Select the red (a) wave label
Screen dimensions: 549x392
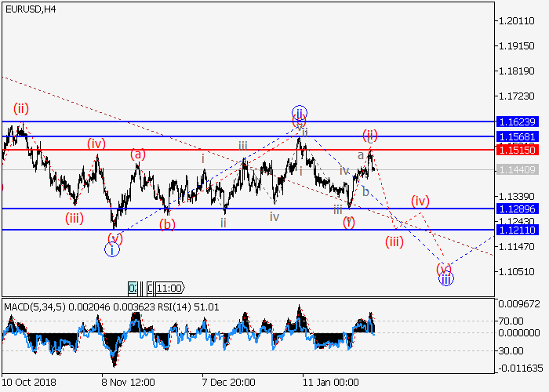click(x=138, y=155)
